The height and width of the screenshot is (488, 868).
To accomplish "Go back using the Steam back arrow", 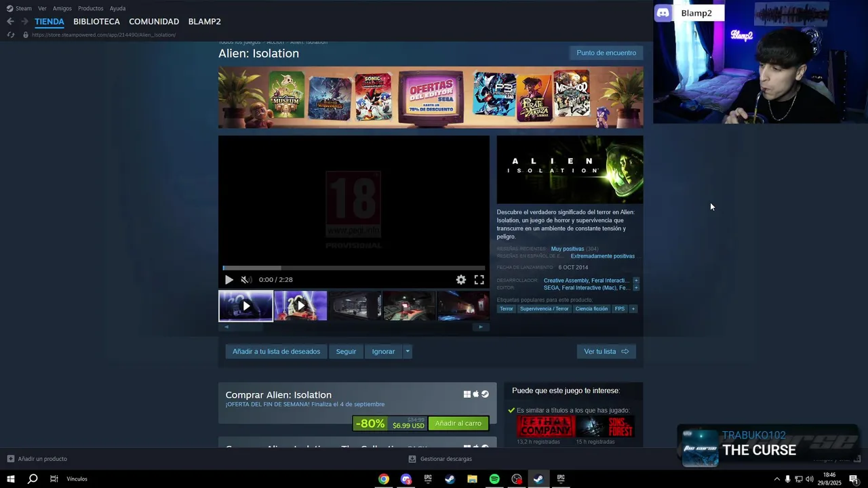I will tap(10, 21).
